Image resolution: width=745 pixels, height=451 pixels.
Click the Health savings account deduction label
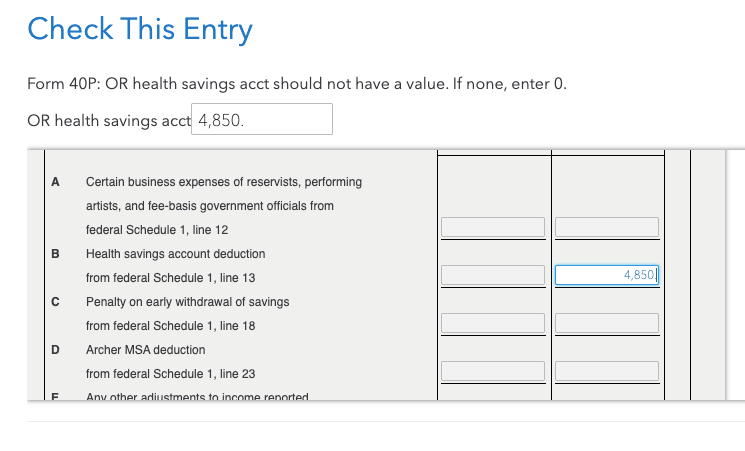click(x=175, y=254)
